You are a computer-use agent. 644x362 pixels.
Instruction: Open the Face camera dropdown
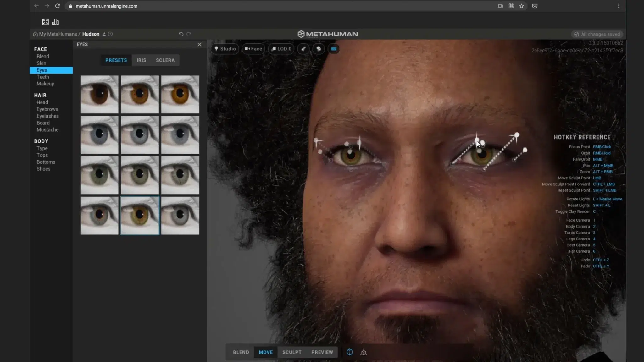pos(253,49)
